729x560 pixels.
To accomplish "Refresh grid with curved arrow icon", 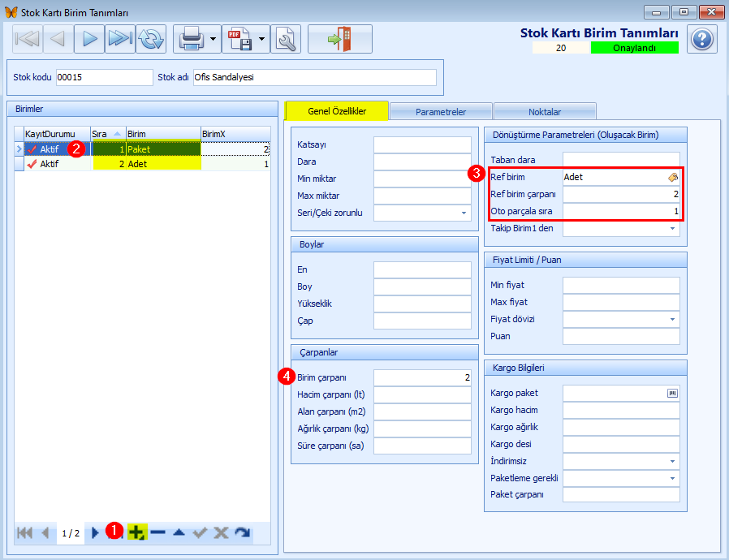I will pyautogui.click(x=242, y=532).
